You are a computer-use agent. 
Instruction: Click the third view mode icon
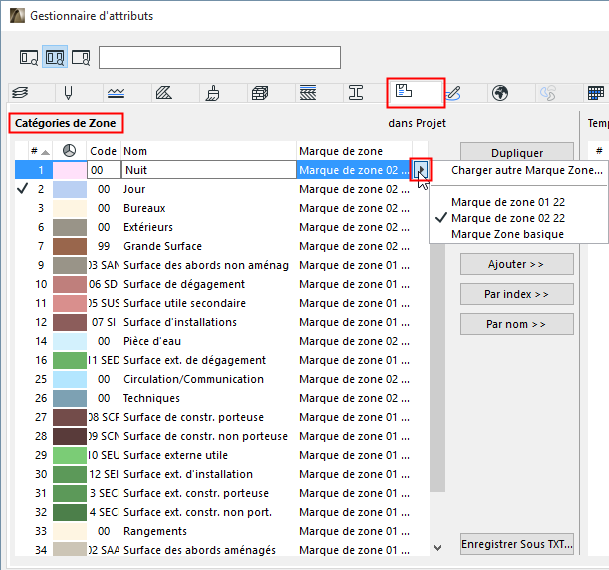81,57
